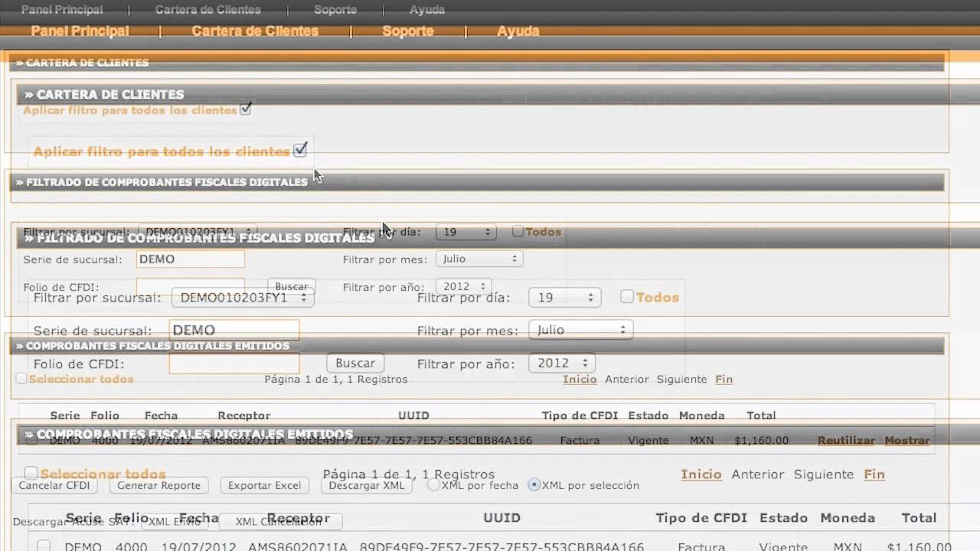980x551 pixels.
Task: Open the smaller 'Filtrar por día' dropdown
Action: tap(466, 232)
